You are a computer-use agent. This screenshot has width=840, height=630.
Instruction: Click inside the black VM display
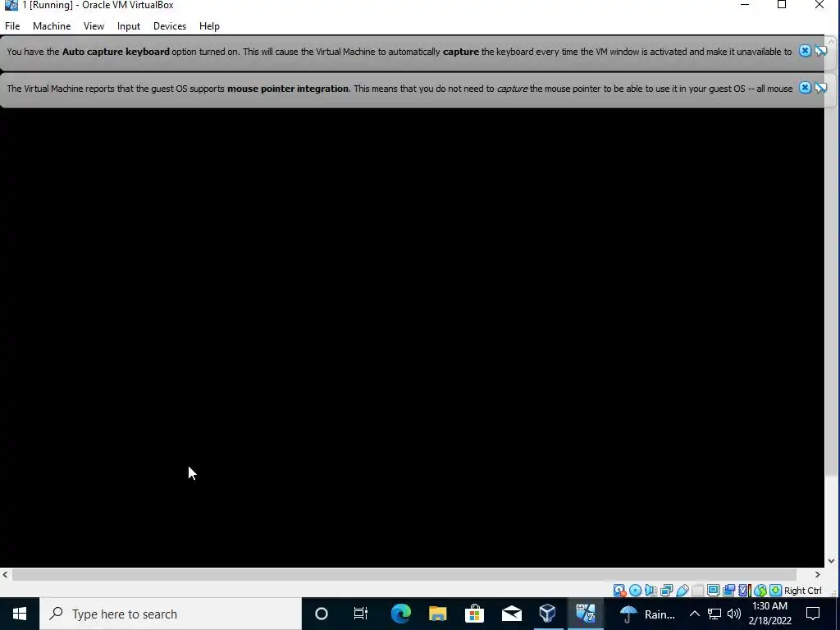click(x=412, y=337)
